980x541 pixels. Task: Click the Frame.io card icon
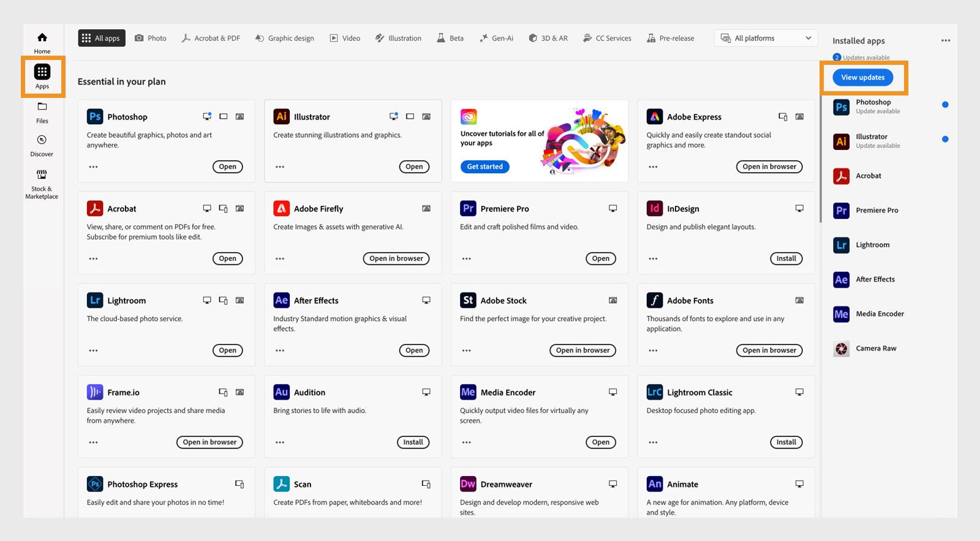(95, 392)
